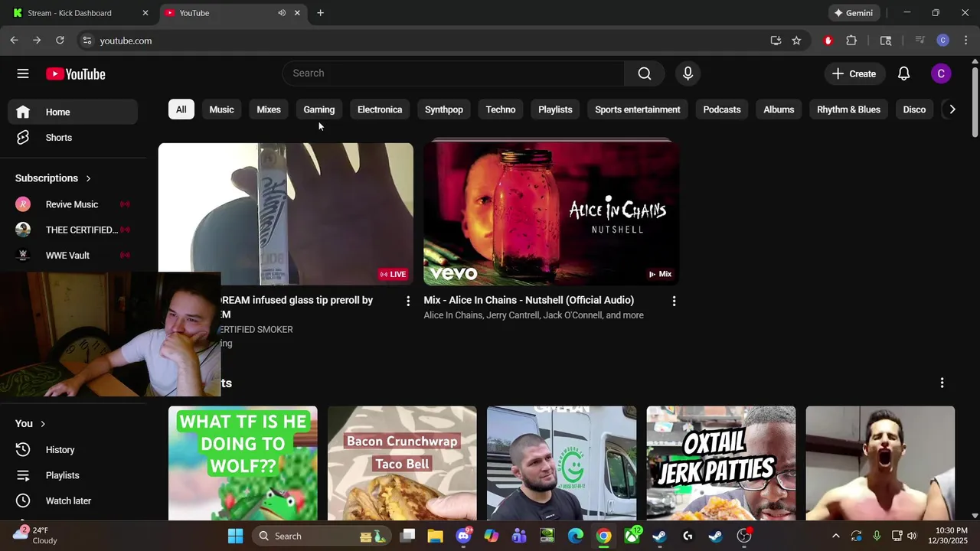The height and width of the screenshot is (551, 980).
Task: Open the Chrome extensions puzzle icon
Action: (851, 41)
